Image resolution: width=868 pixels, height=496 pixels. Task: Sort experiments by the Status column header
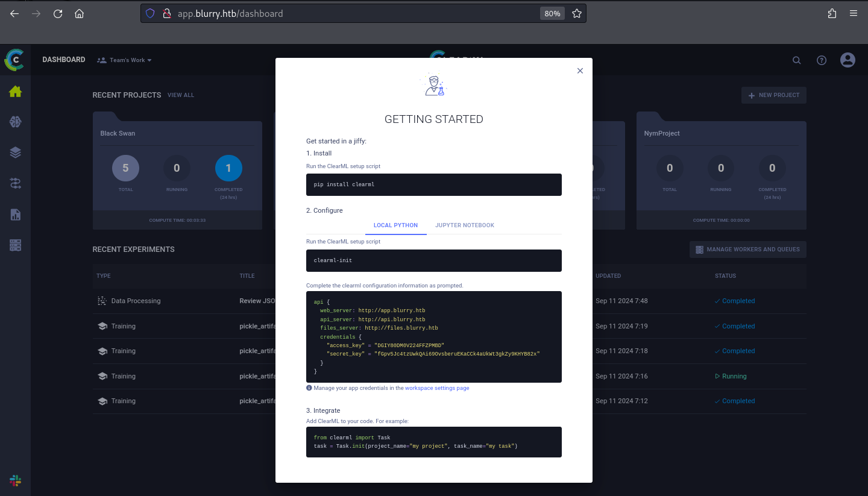[725, 276]
